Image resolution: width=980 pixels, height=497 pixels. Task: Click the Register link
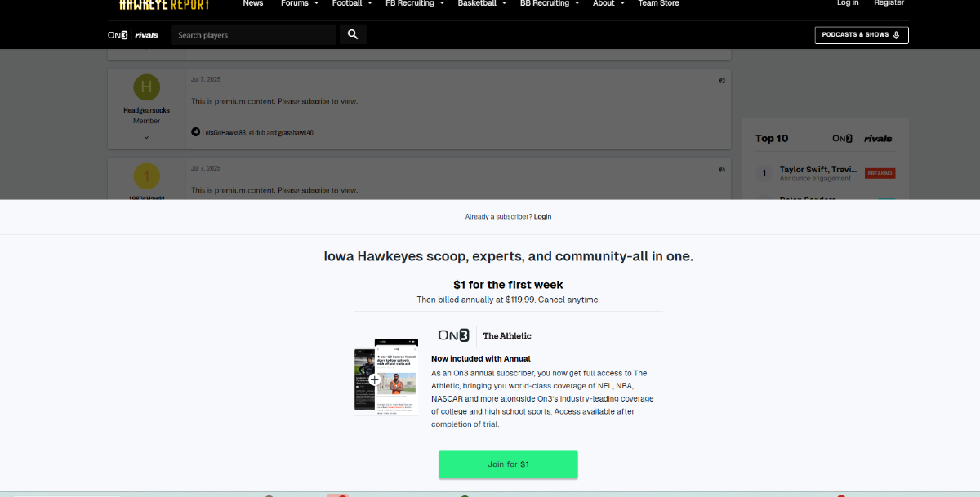889,3
